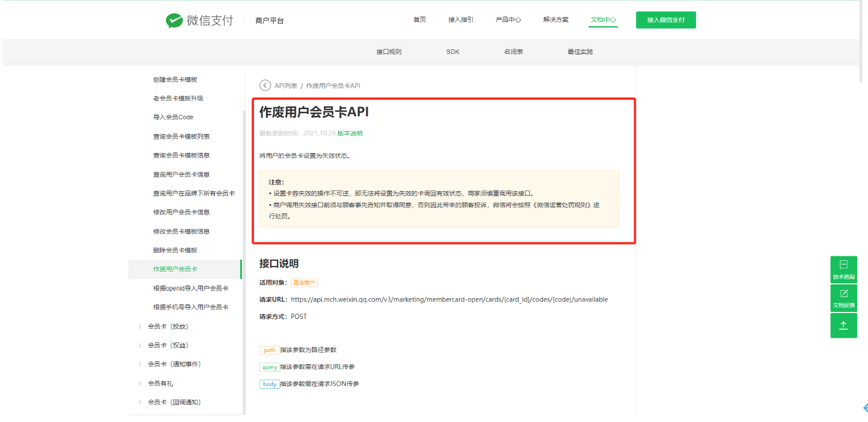This screenshot has height=422, width=868.
Task: Click the back-to-top arrow button
Action: pos(843,325)
